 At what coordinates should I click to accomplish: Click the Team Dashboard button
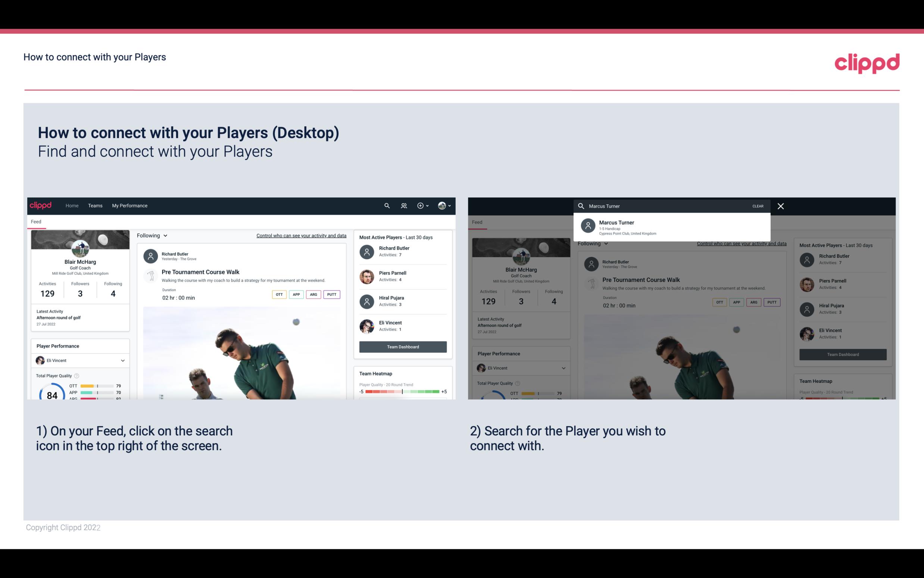tap(402, 346)
